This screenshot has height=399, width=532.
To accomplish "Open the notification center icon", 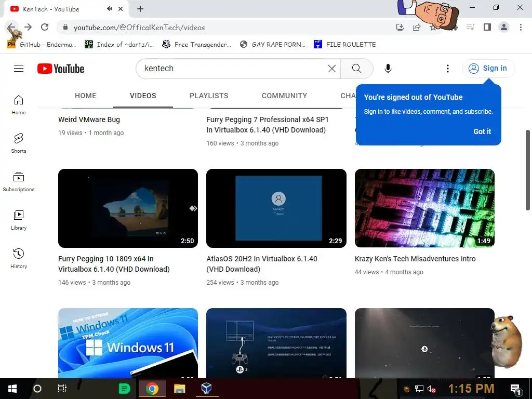I will (x=516, y=389).
